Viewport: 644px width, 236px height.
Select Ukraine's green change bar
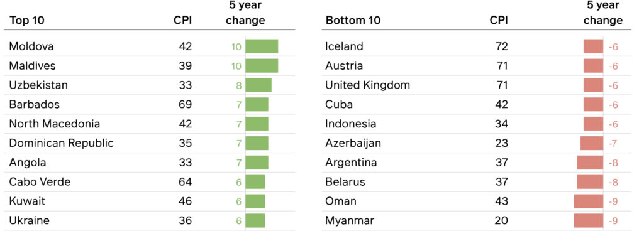[x=255, y=220]
